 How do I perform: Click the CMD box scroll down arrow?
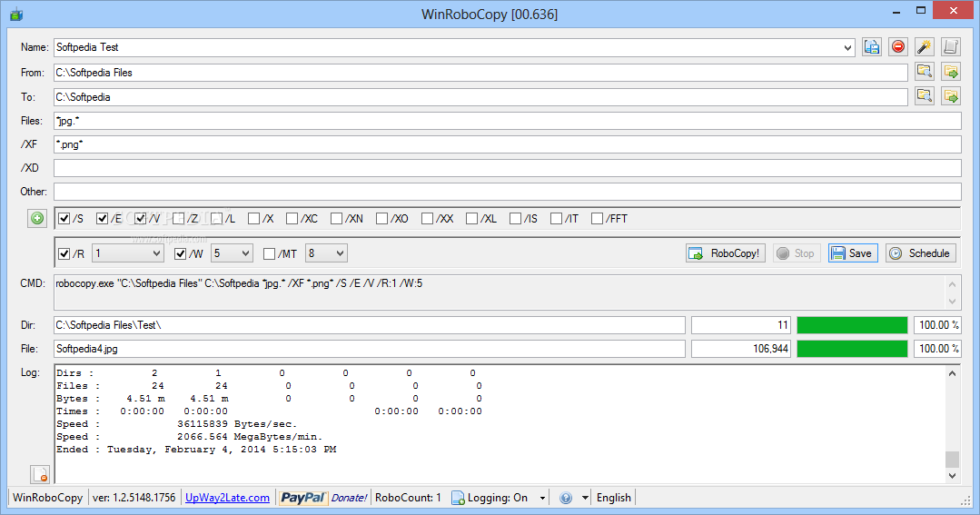(952, 301)
